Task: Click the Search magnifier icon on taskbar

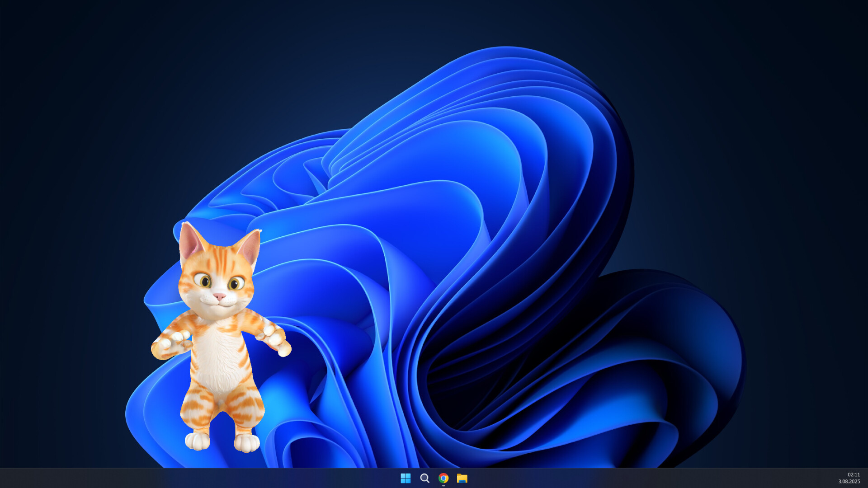Action: [x=425, y=478]
